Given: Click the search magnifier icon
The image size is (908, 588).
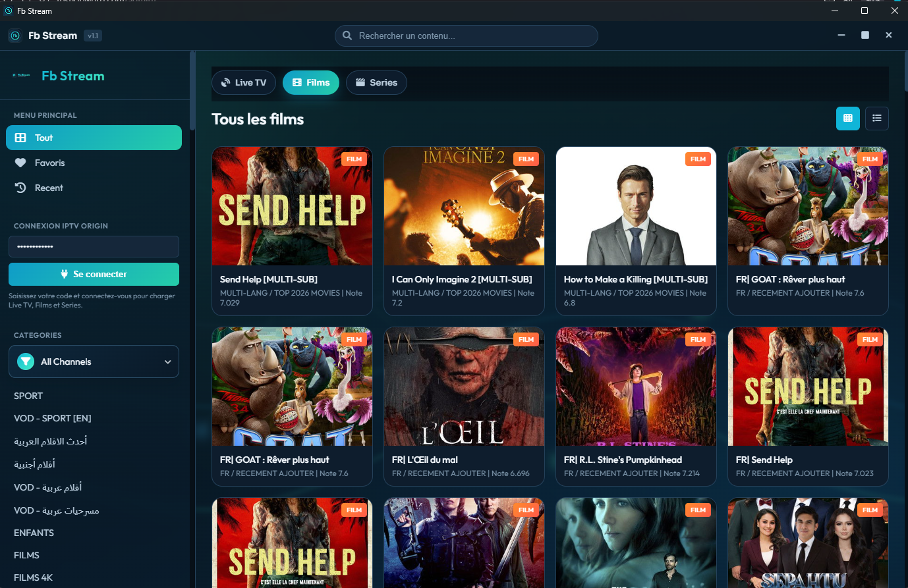Looking at the screenshot, I should (x=347, y=36).
